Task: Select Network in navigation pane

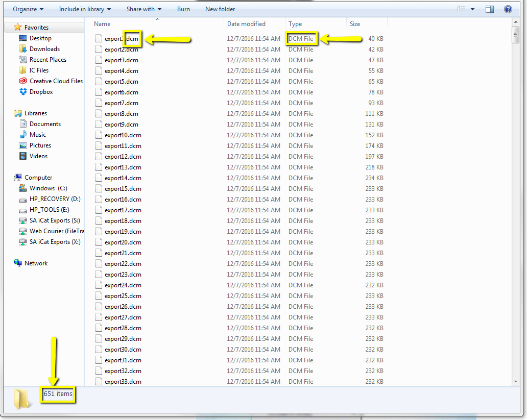Action: [x=31, y=263]
